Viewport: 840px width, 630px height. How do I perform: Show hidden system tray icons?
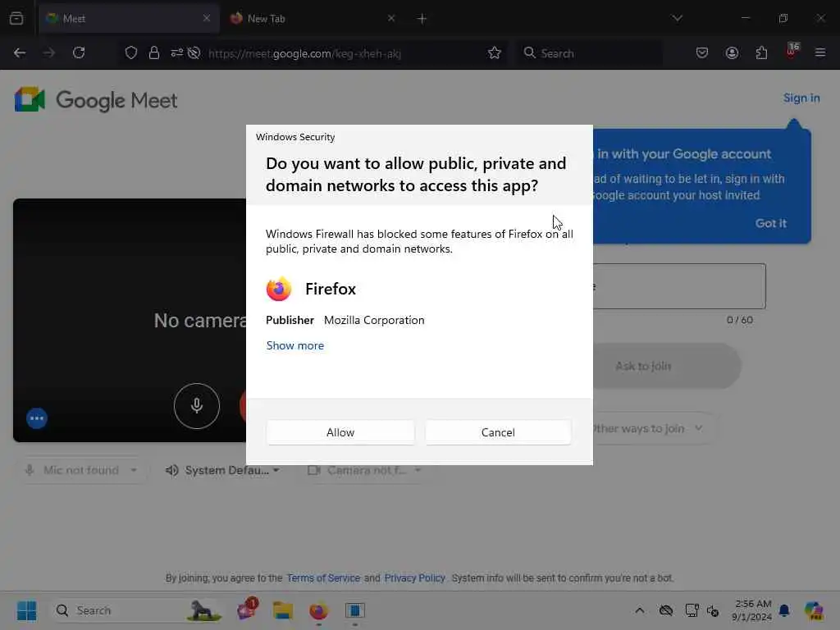coord(640,610)
